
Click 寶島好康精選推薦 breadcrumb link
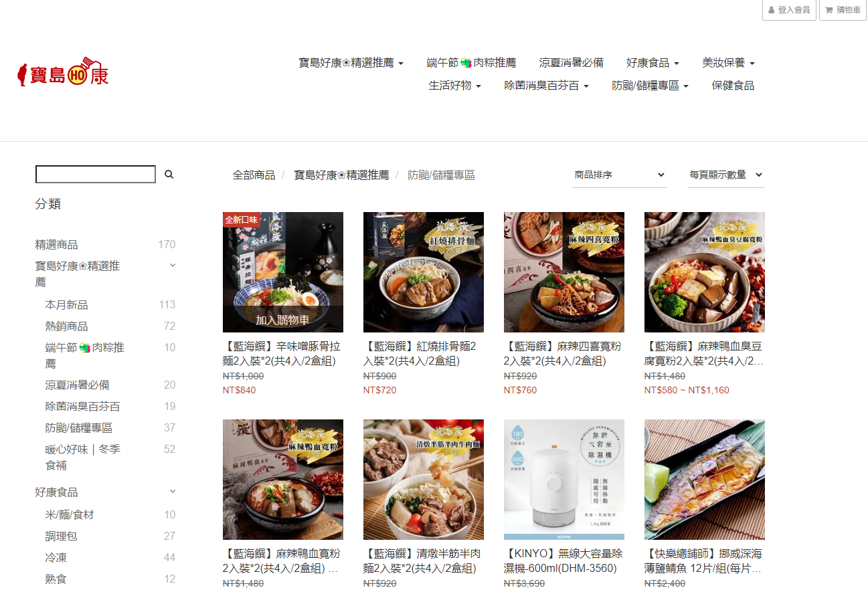point(341,175)
